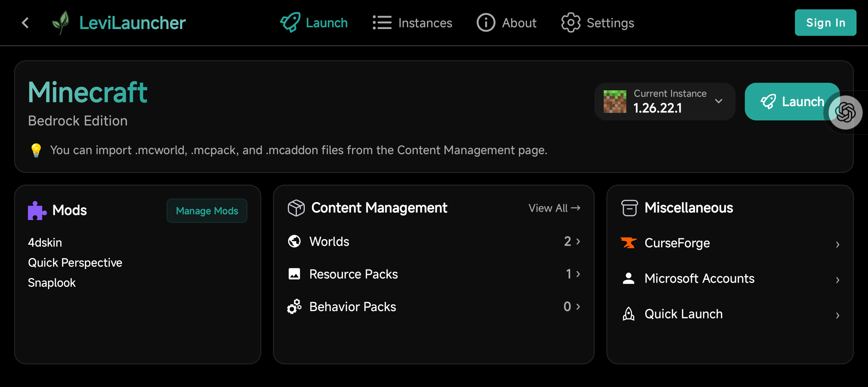Click the globe icon next to Worlds
The height and width of the screenshot is (387, 868).
294,241
